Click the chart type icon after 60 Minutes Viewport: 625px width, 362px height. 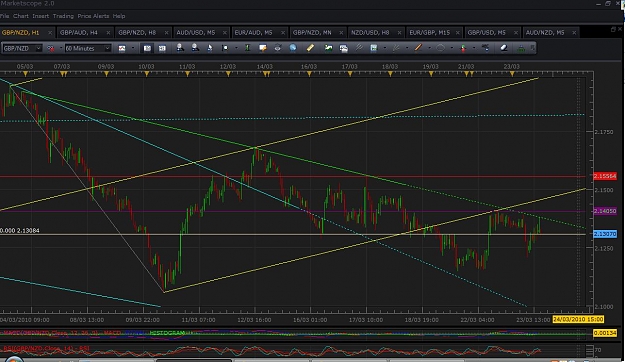coord(122,48)
